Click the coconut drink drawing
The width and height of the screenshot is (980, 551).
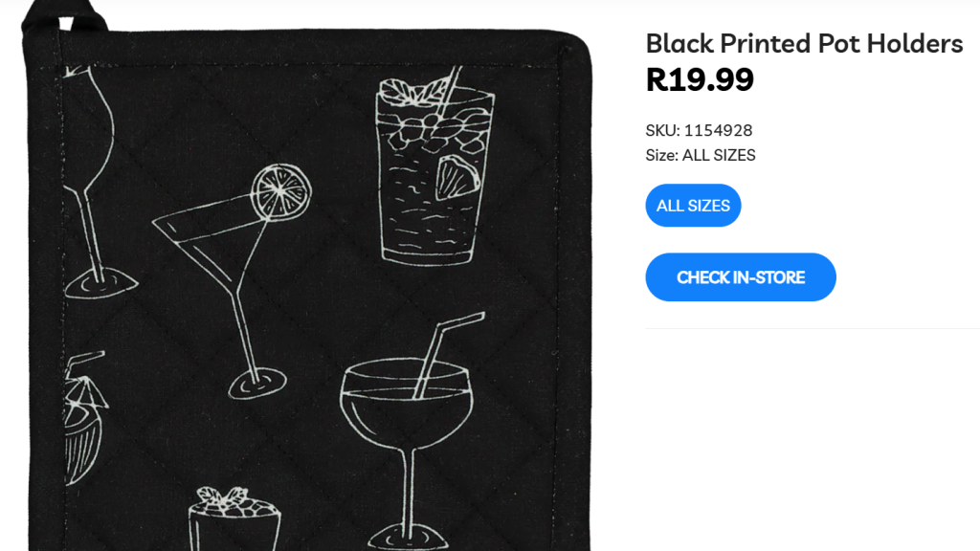click(x=83, y=417)
